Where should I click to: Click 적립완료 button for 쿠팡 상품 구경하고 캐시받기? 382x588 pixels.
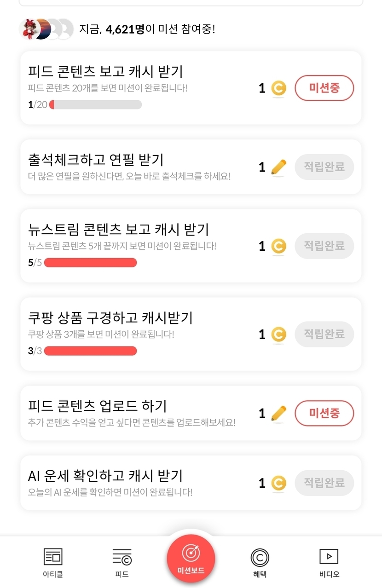point(324,334)
